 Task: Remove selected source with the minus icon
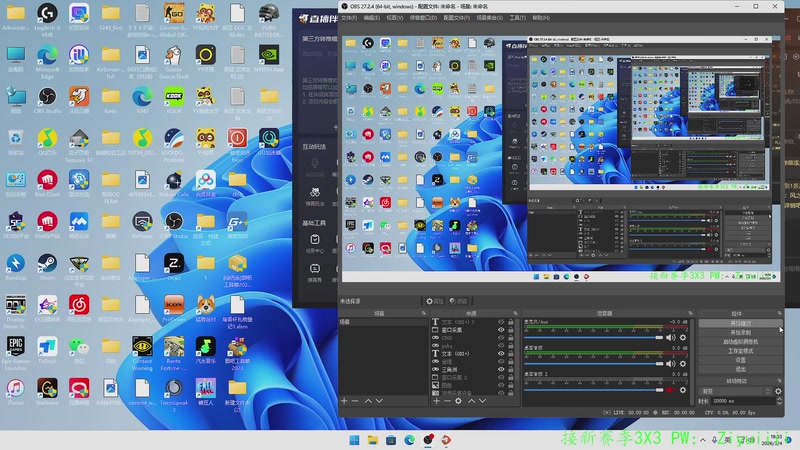(x=447, y=401)
